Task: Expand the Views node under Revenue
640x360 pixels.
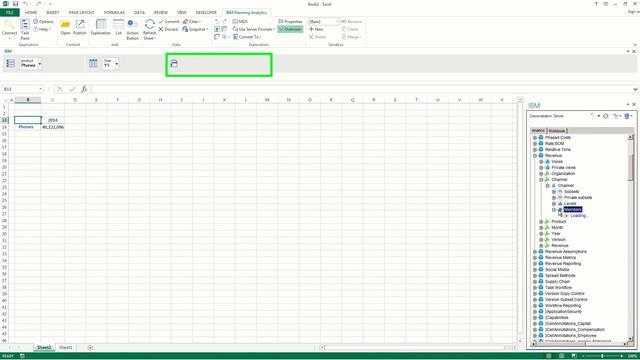Action: (x=541, y=162)
